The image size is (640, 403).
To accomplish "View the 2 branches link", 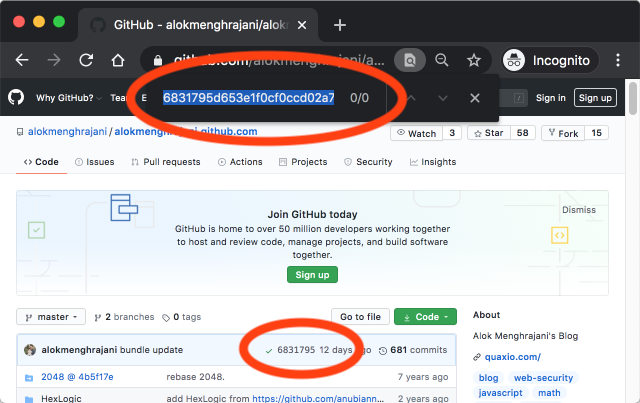I will click(124, 317).
